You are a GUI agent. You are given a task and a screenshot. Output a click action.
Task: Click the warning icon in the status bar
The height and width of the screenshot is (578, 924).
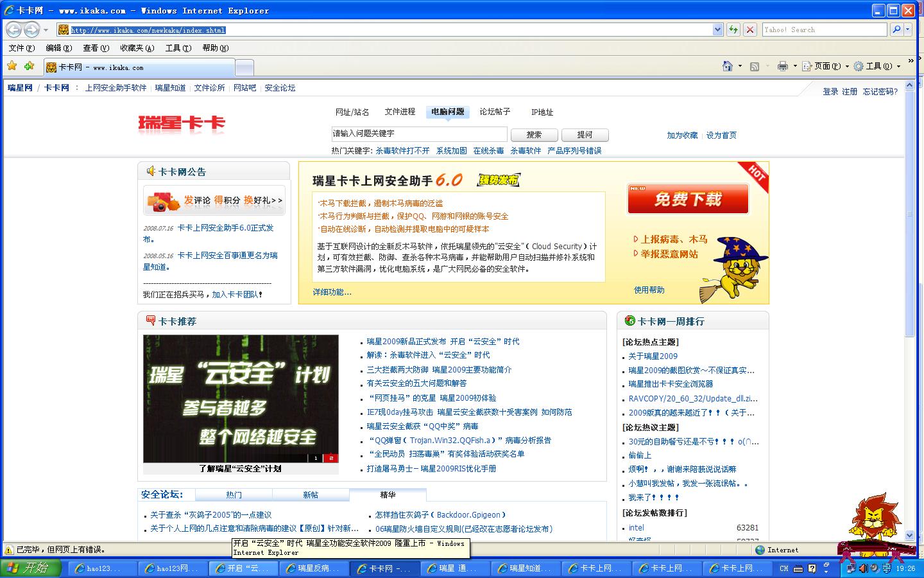pyautogui.click(x=9, y=550)
